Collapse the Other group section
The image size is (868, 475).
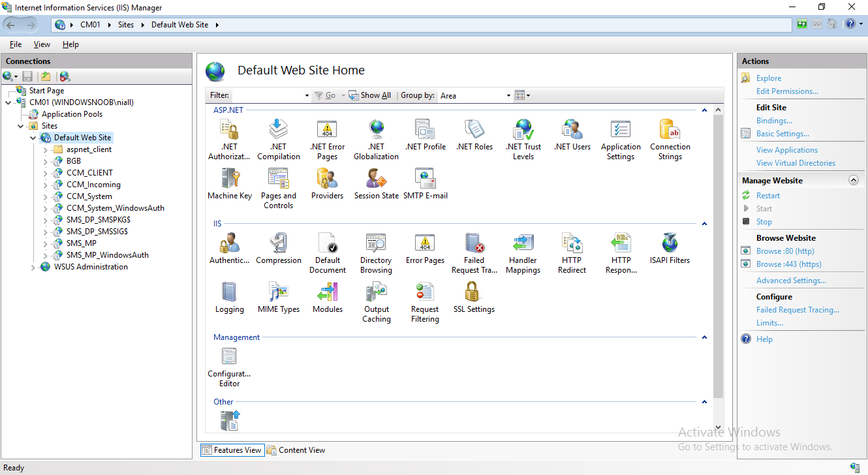[704, 402]
